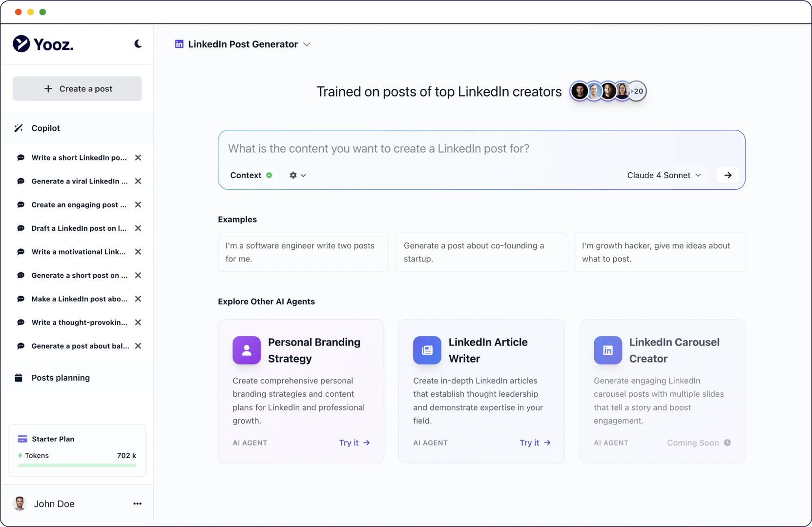Open the John Doe account options menu
This screenshot has height=527, width=812.
[137, 504]
